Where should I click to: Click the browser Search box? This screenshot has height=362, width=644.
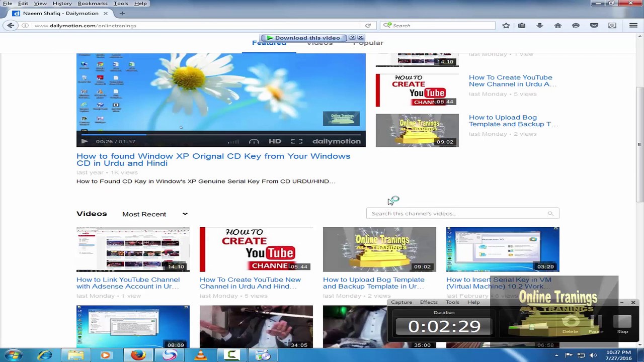point(438,25)
